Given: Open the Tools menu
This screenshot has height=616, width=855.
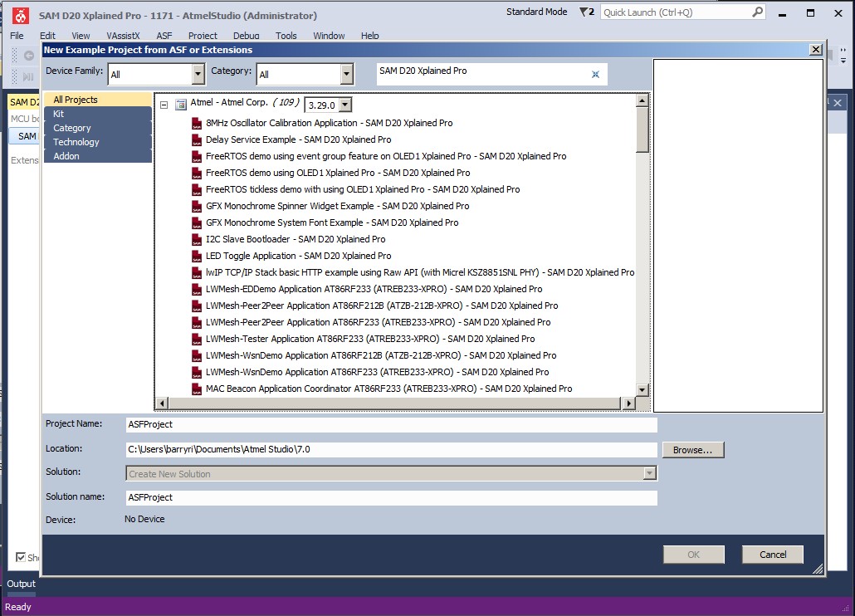Looking at the screenshot, I should pos(286,36).
